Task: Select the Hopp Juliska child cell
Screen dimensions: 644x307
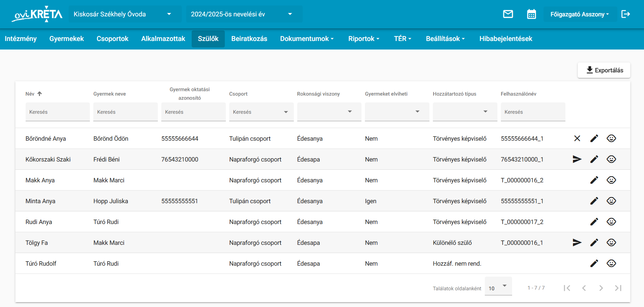Action: (x=111, y=201)
